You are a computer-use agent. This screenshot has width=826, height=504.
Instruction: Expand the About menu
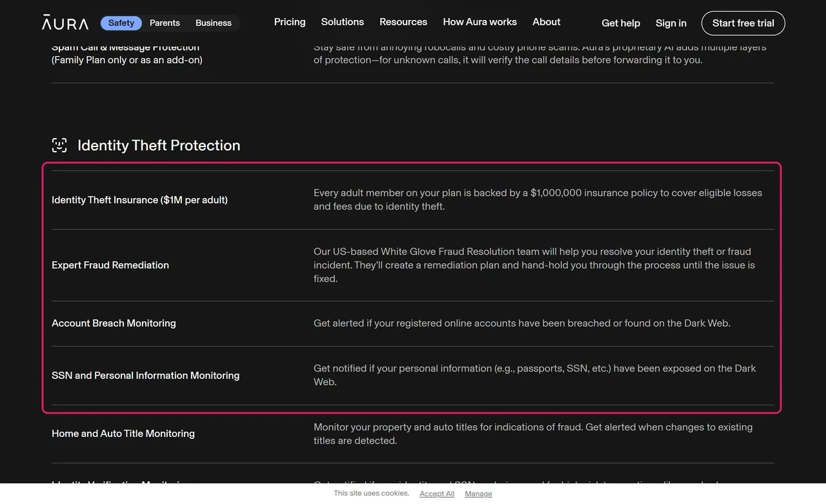547,22
